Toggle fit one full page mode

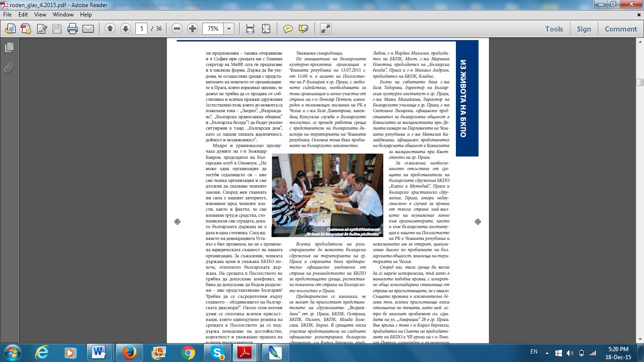coord(266,29)
